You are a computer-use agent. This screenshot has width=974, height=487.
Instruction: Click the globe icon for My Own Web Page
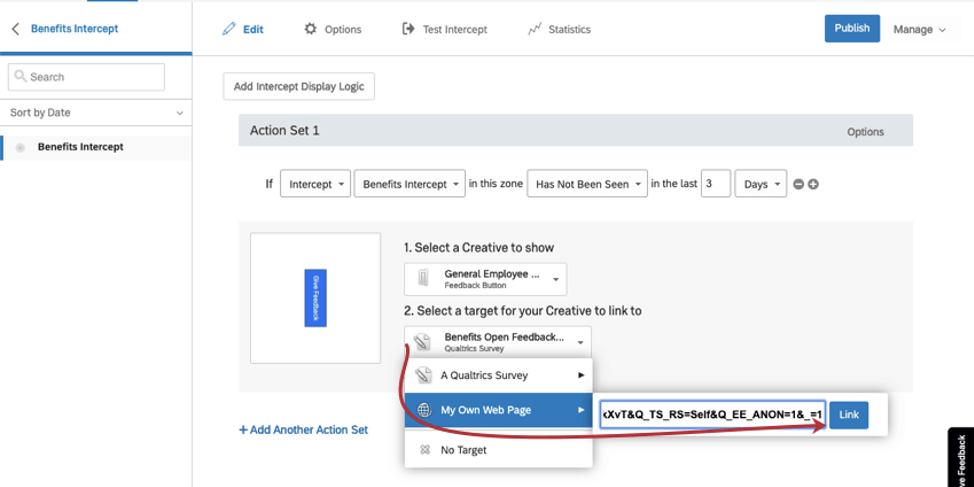(424, 410)
